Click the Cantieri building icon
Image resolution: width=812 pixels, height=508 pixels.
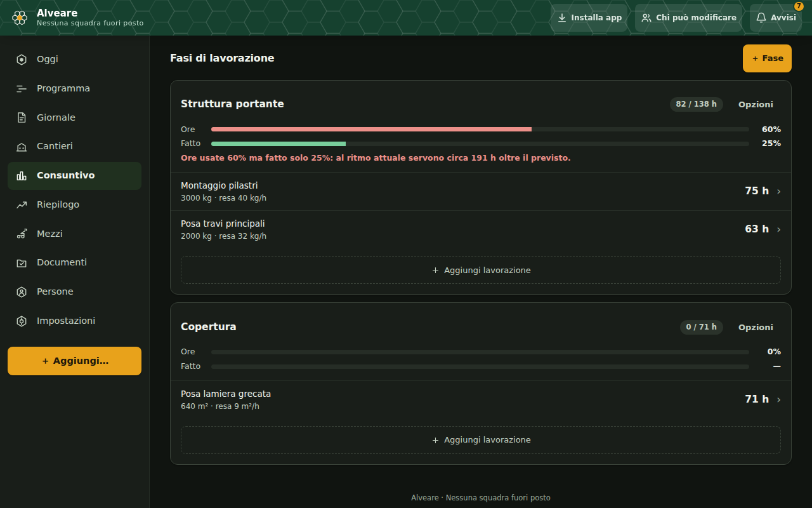[x=22, y=147]
